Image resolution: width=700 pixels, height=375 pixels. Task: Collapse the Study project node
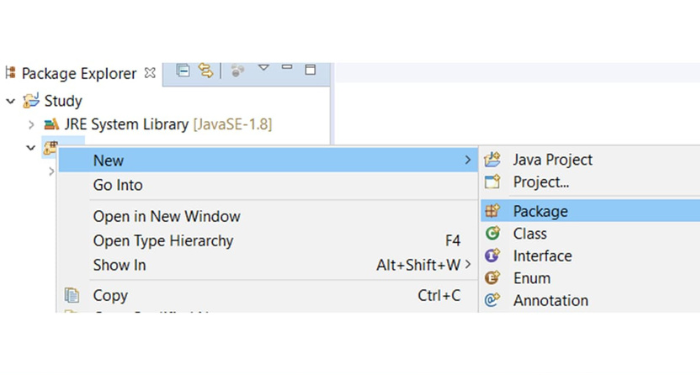pyautogui.click(x=11, y=101)
